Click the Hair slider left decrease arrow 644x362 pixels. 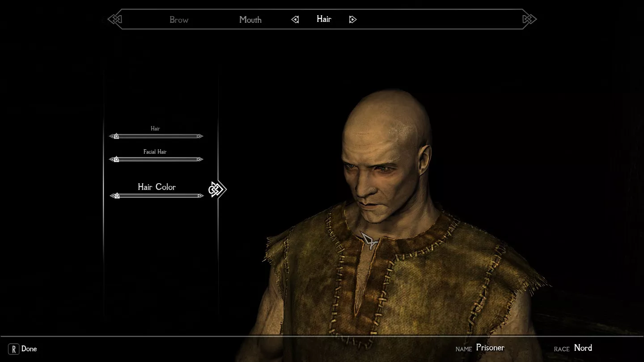111,136
